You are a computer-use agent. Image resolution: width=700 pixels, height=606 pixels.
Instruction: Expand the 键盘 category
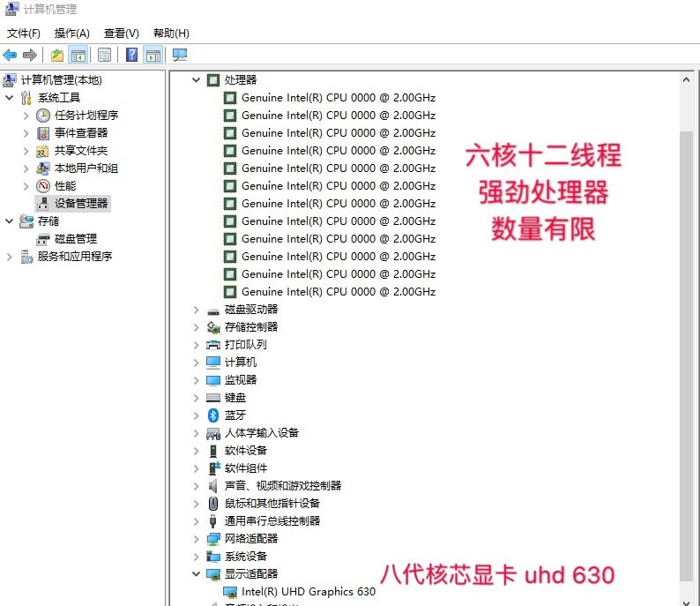196,398
